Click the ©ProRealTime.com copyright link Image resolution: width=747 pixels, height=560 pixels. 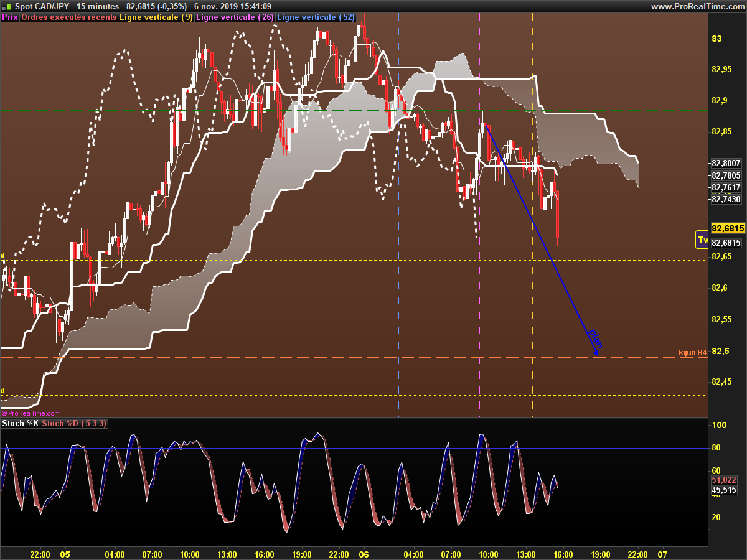(x=31, y=413)
